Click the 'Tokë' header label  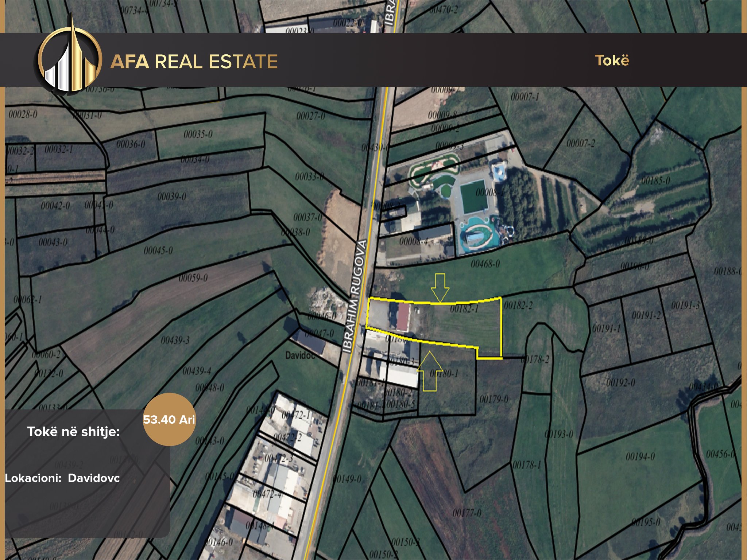coord(612,61)
